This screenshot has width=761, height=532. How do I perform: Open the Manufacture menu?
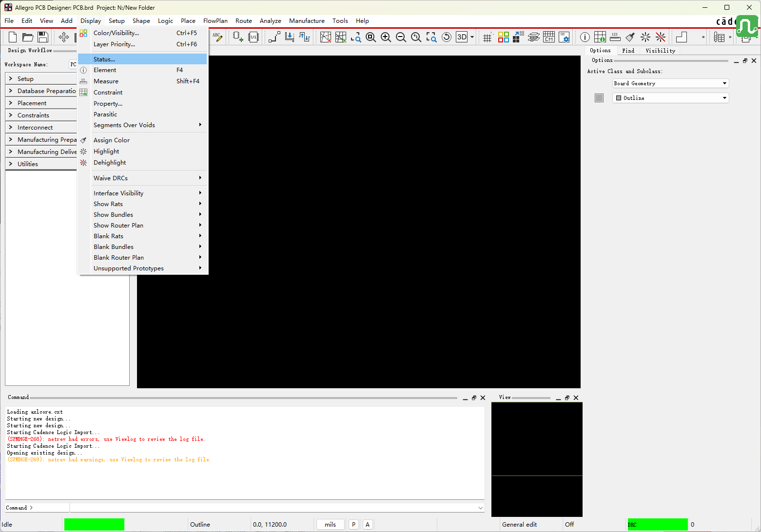[307, 21]
